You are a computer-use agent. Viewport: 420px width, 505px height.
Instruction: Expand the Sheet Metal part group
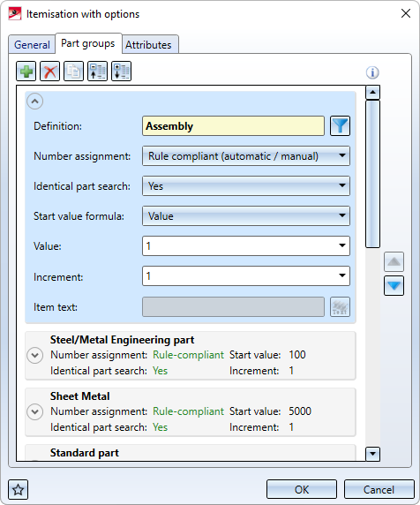(x=35, y=412)
